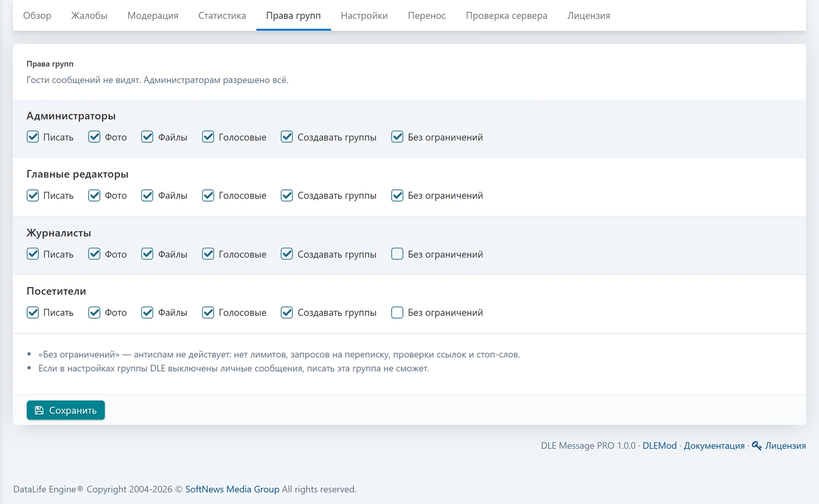Uncheck Без ограничений for Администраторы
The image size is (819, 504).
click(x=397, y=137)
